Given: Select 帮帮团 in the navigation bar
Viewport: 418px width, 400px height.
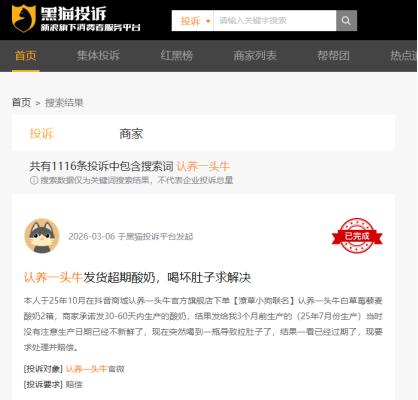Looking at the screenshot, I should click(333, 55).
